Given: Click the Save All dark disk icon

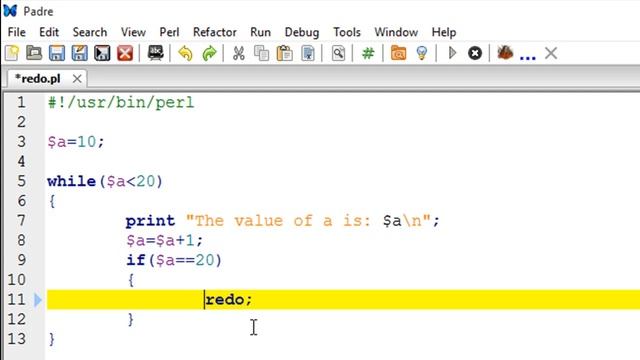Looking at the screenshot, I should pos(102,53).
